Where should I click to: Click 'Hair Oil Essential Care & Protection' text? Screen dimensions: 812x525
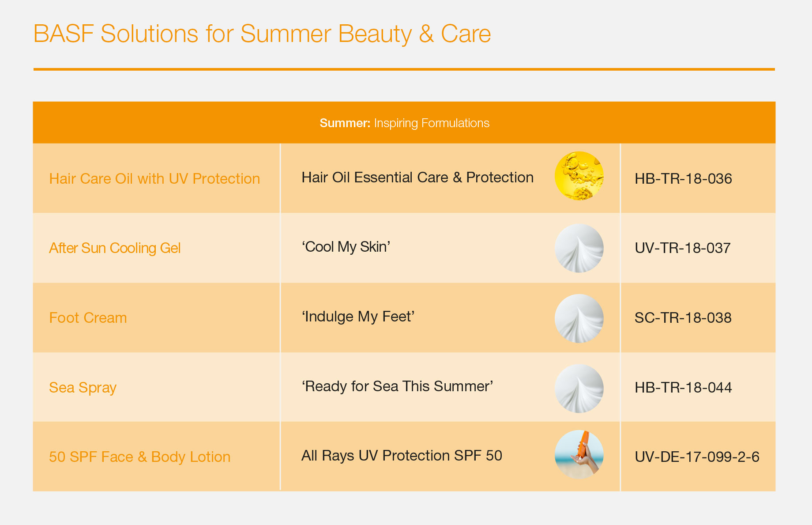[417, 177]
